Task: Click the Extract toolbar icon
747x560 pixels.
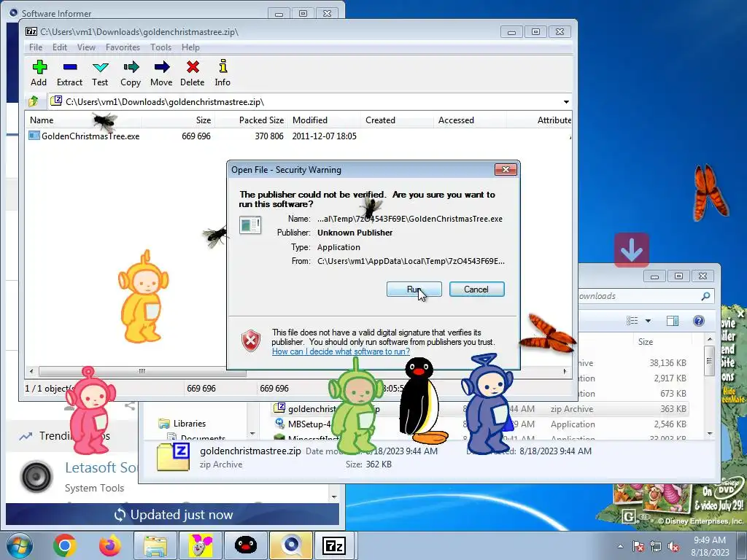Action: coord(69,73)
